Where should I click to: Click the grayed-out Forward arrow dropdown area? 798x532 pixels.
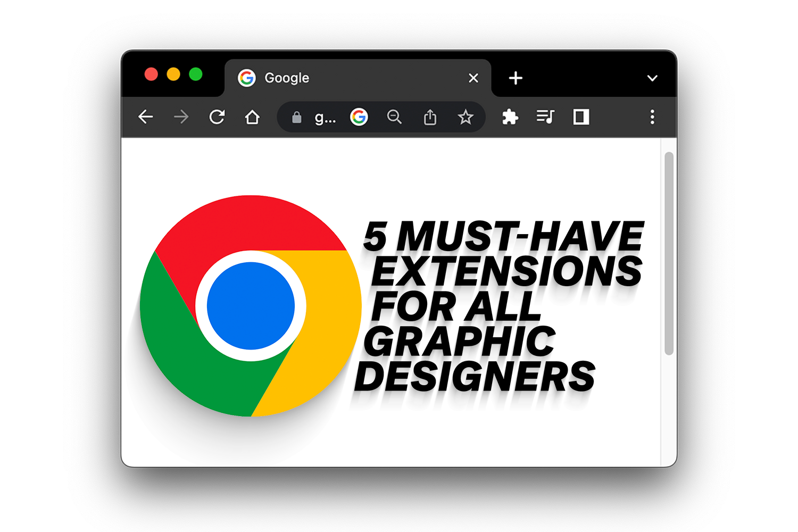(x=181, y=117)
